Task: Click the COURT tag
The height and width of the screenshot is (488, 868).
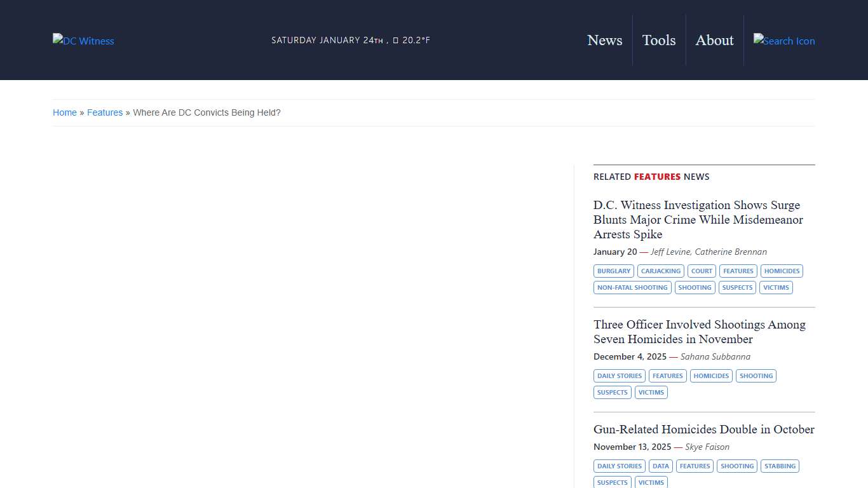Action: click(x=702, y=271)
